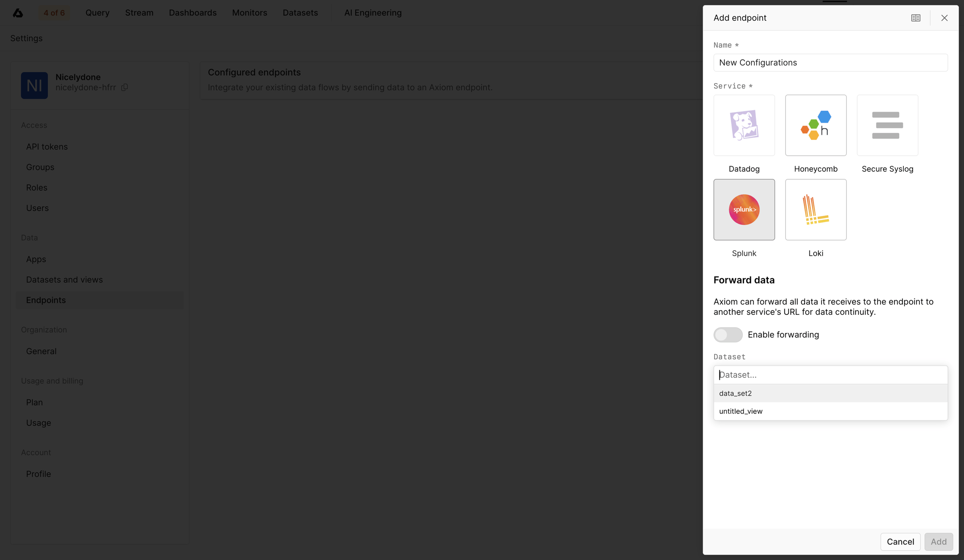Viewport: 964px width, 560px height.
Task: Go to Groups settings
Action: (x=40, y=167)
